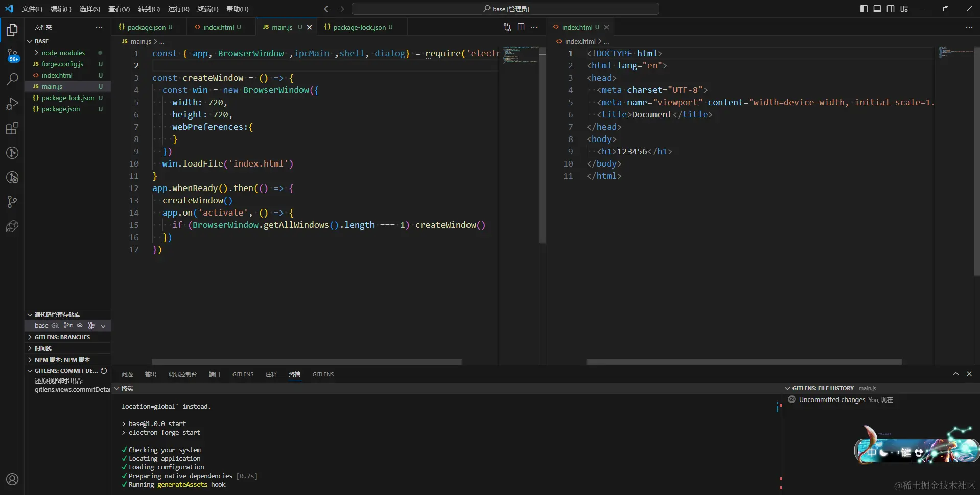Open the File menu
Viewport: 980px width, 495px height.
[32, 9]
